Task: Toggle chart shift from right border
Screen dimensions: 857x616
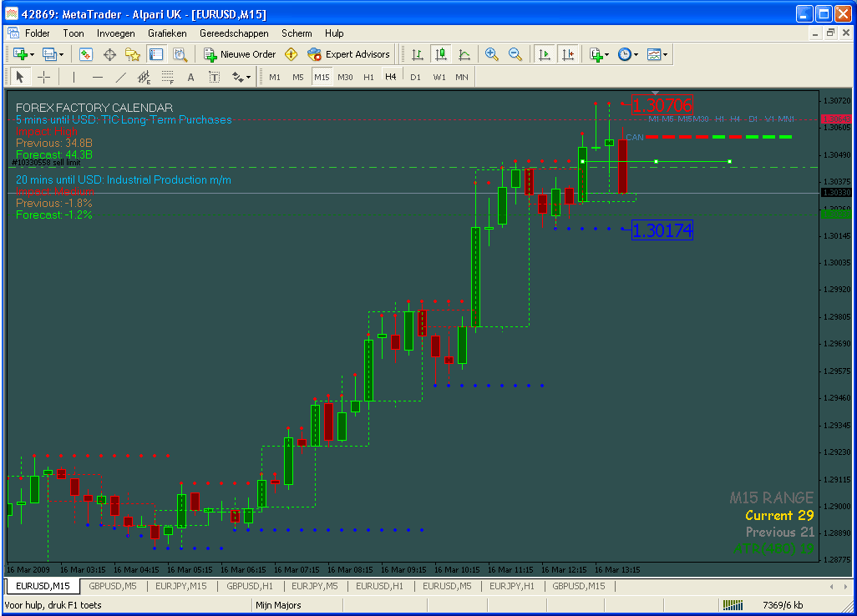Action: click(568, 54)
